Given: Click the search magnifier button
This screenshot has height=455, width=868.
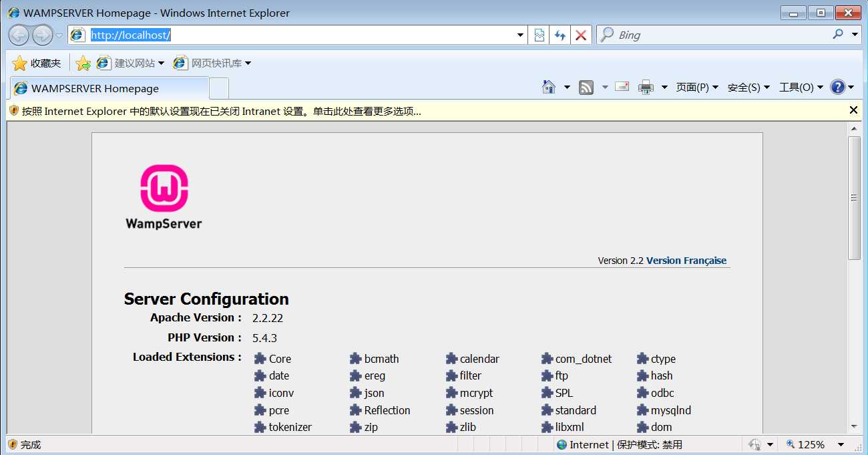Looking at the screenshot, I should [x=838, y=35].
